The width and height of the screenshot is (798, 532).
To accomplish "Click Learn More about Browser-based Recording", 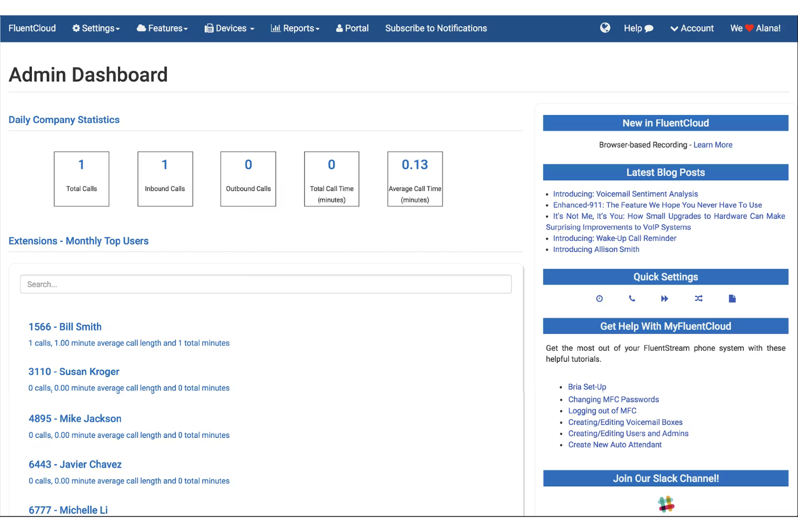I will click(713, 145).
